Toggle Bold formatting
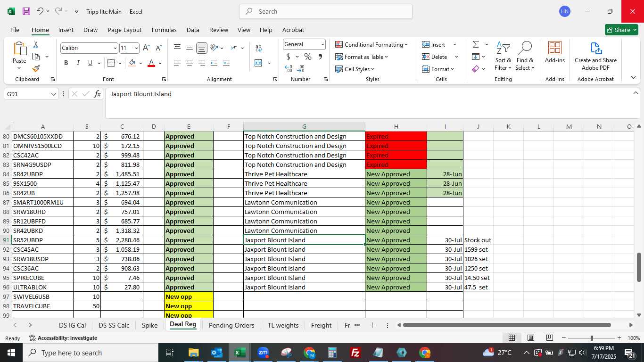This screenshot has height=362, width=644. point(66,63)
